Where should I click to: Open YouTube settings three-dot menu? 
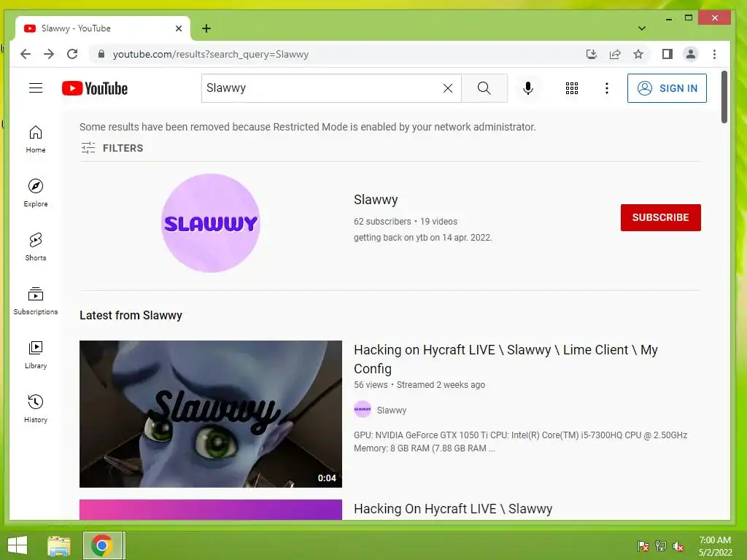[606, 88]
